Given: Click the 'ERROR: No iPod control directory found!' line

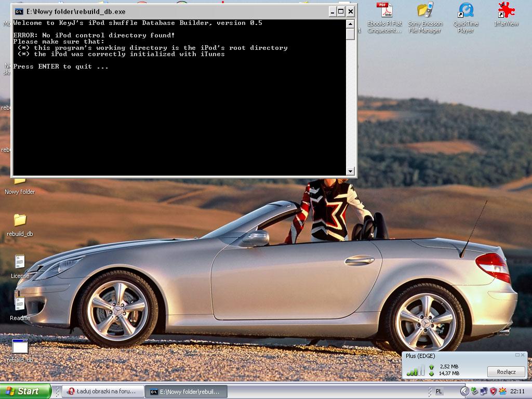Looking at the screenshot, I should pyautogui.click(x=94, y=35).
